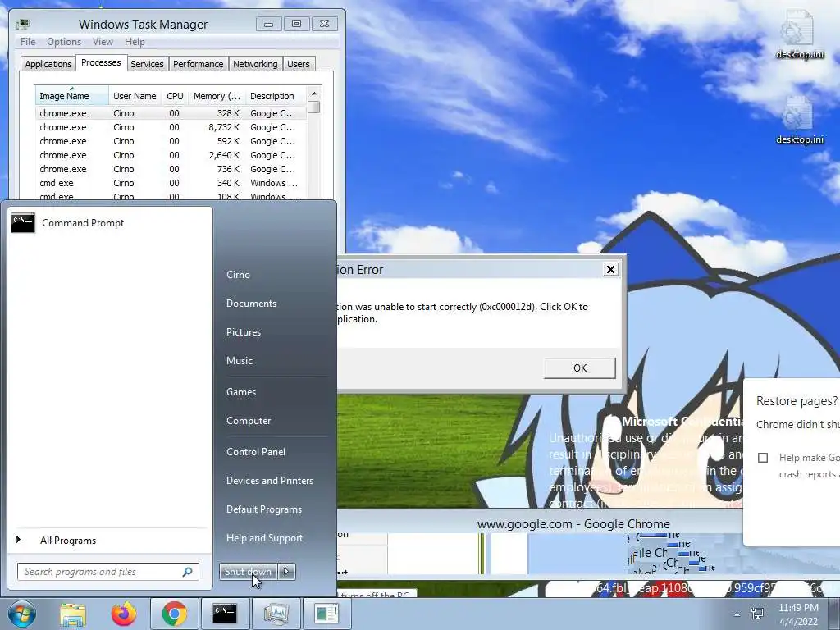Image resolution: width=840 pixels, height=630 pixels.
Task: Open File Explorer from taskbar
Action: tap(73, 614)
